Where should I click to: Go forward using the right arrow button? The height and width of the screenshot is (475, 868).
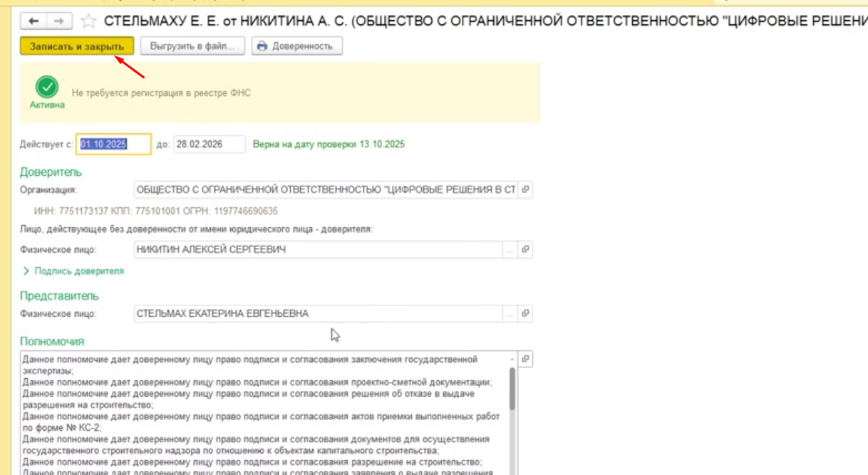58,21
